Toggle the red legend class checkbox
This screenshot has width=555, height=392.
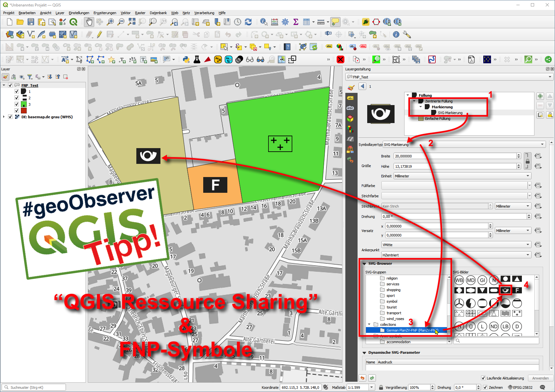pyautogui.click(x=17, y=111)
